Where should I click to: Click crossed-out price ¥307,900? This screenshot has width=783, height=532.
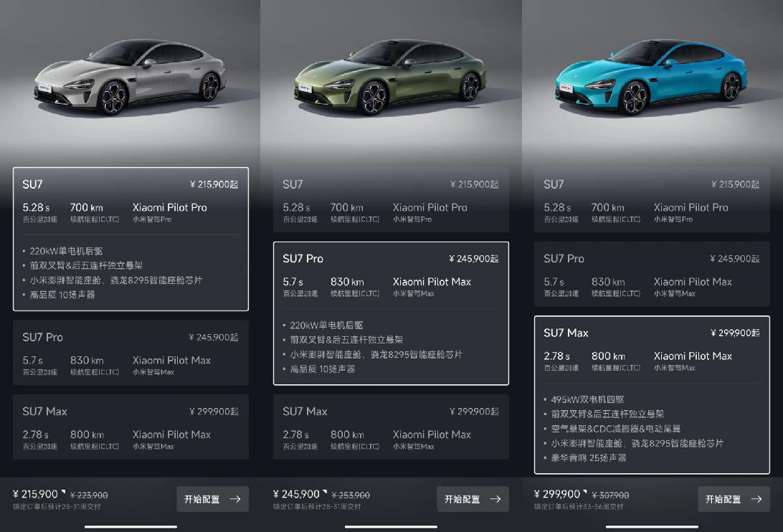tap(610, 495)
